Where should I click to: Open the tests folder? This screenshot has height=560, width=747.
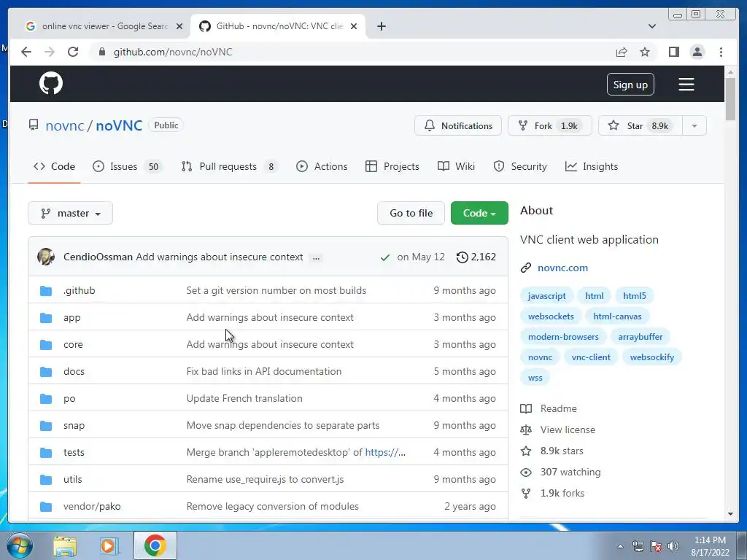pyautogui.click(x=74, y=452)
